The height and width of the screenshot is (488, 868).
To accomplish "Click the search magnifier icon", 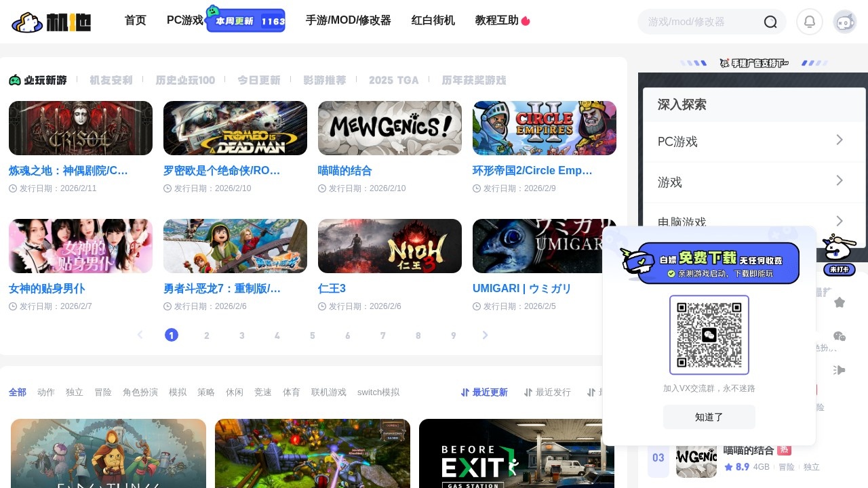I will click(x=770, y=22).
